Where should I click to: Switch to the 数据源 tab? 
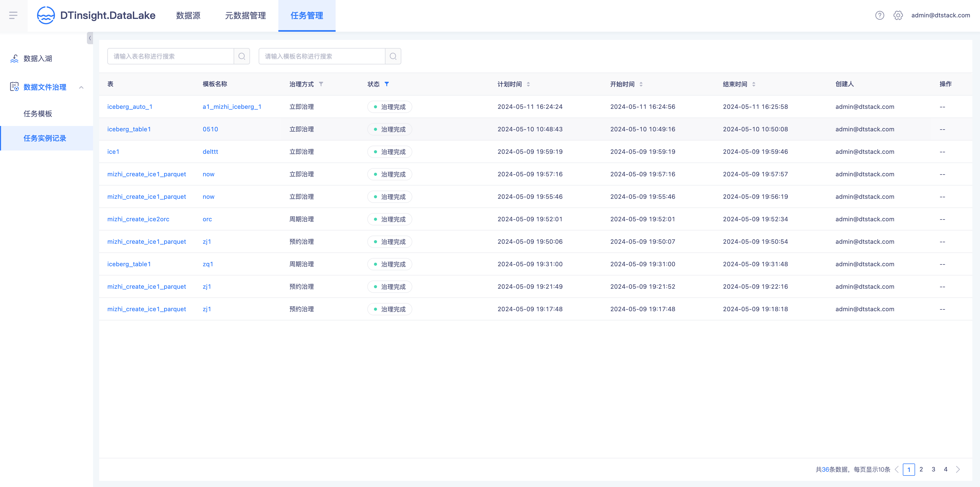188,16
